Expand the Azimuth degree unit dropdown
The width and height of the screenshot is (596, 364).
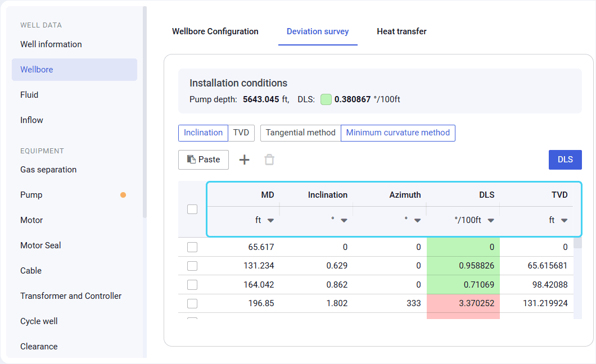[412, 220]
